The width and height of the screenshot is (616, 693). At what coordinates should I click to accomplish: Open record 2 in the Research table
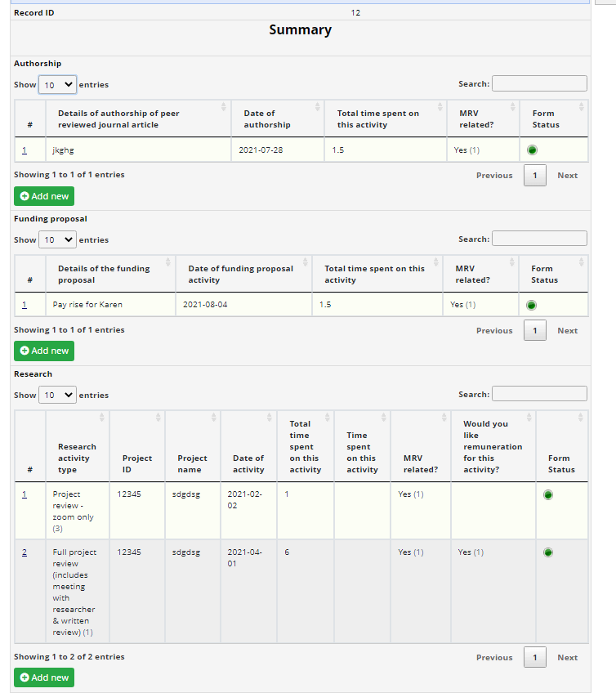point(25,552)
